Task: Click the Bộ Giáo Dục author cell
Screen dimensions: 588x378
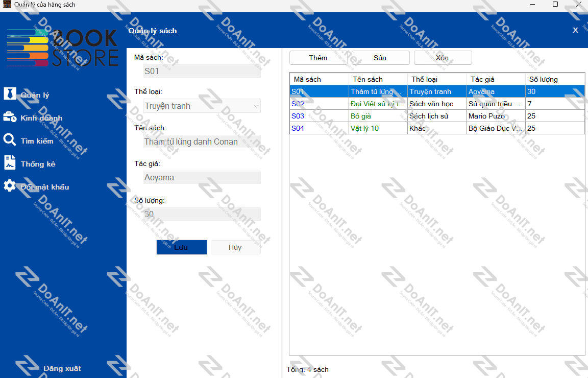Action: (x=496, y=128)
